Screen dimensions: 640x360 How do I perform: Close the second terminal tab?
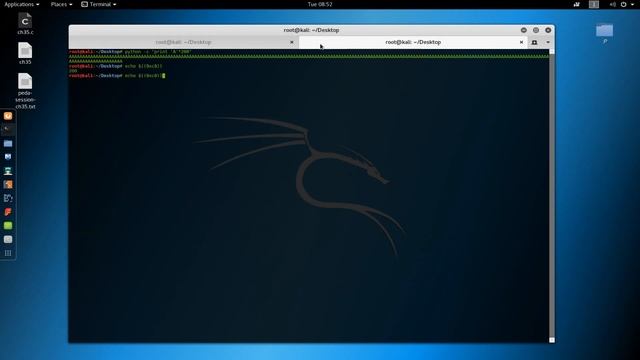(521, 42)
